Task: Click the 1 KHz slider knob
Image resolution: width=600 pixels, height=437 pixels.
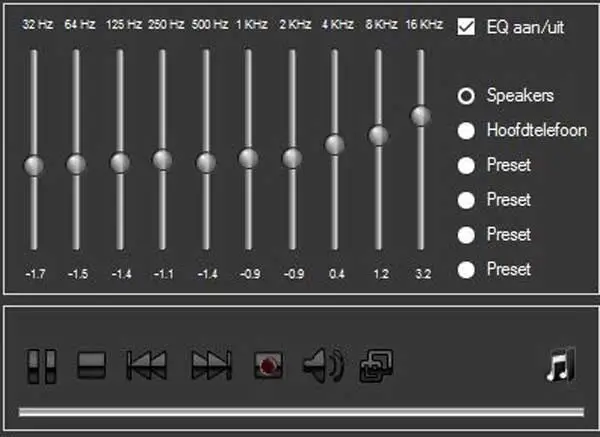Action: [248, 158]
